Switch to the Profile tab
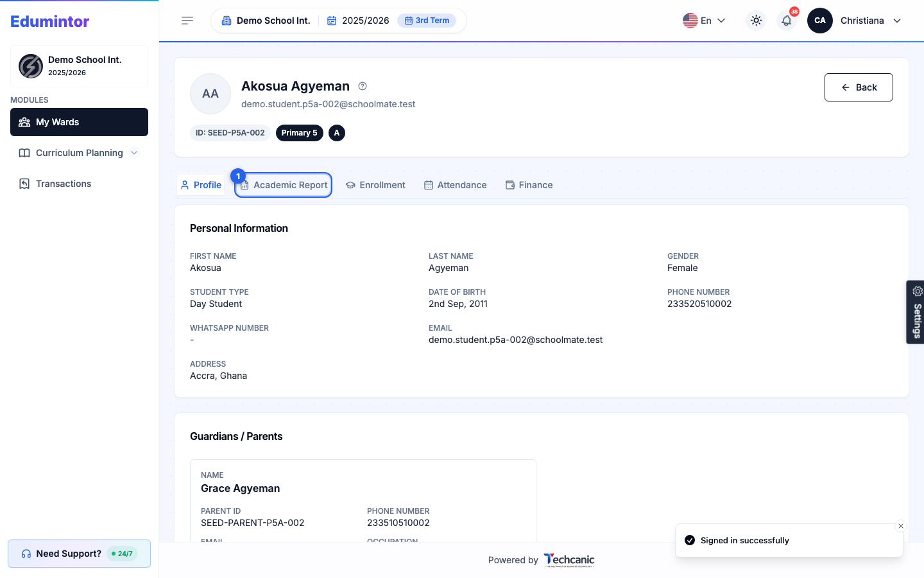The height and width of the screenshot is (578, 924). [x=201, y=185]
